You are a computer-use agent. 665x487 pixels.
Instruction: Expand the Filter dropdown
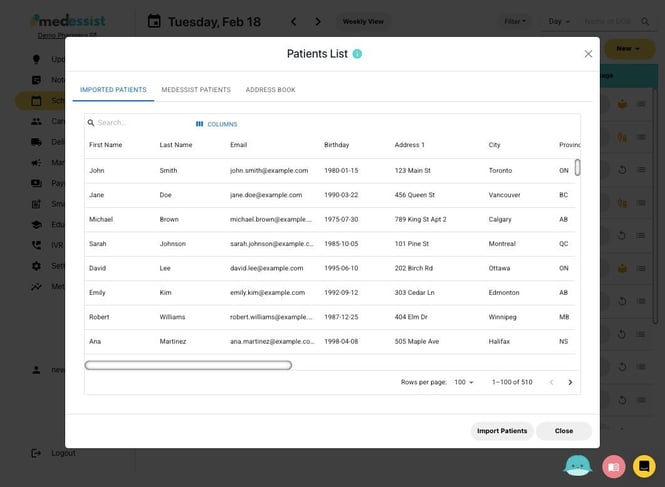tap(515, 21)
